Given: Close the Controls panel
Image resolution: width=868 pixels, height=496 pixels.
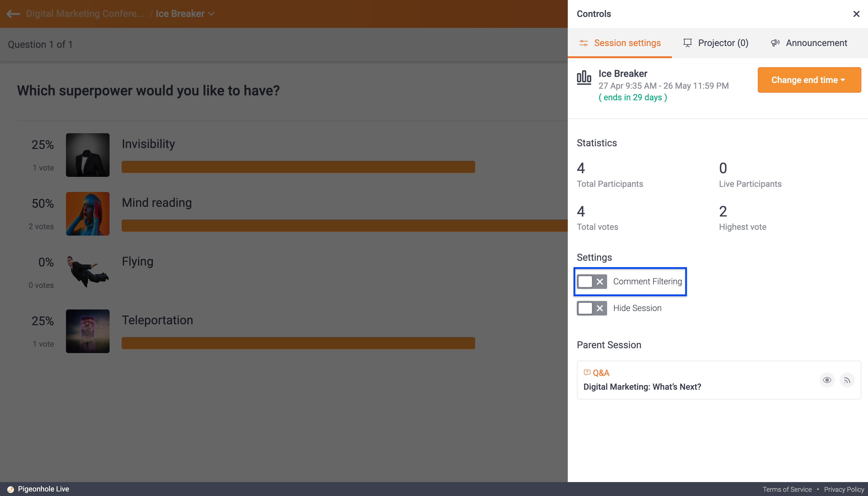Looking at the screenshot, I should [x=856, y=14].
